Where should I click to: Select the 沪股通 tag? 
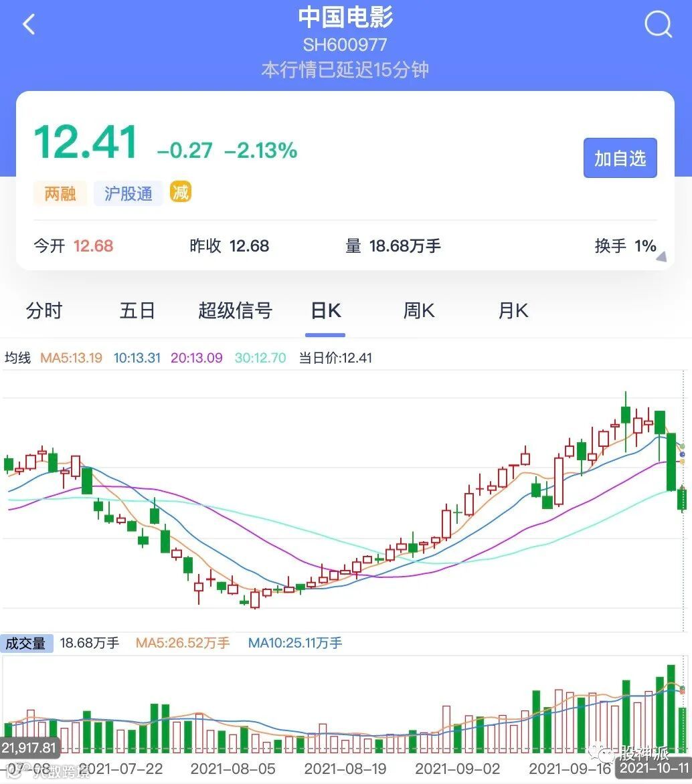128,193
